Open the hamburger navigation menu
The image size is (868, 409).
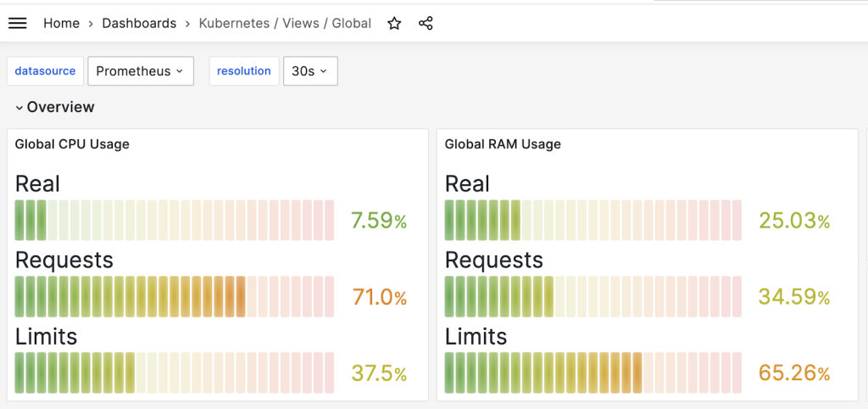(18, 24)
